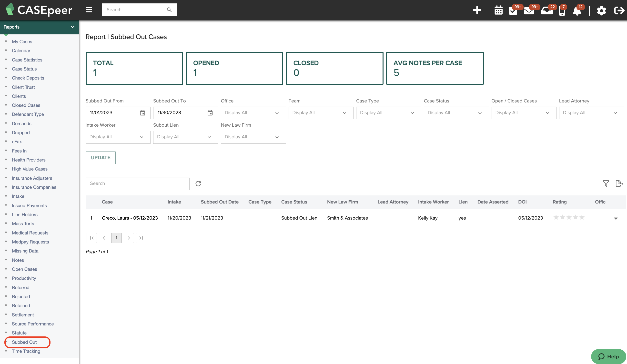Click the Subbed Out To date field
Screen dimensions: 627x364
(186, 113)
